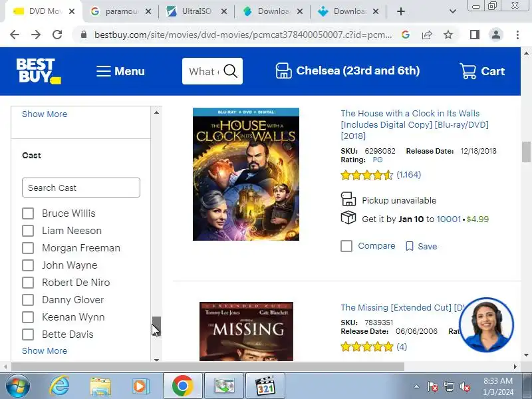
Task: Click the PG rating link
Action: (x=378, y=160)
